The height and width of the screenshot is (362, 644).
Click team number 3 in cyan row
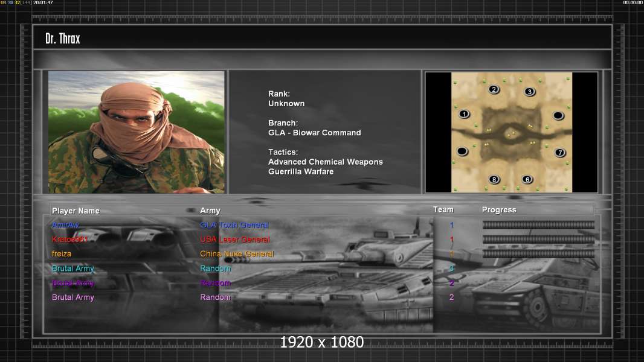pyautogui.click(x=452, y=268)
